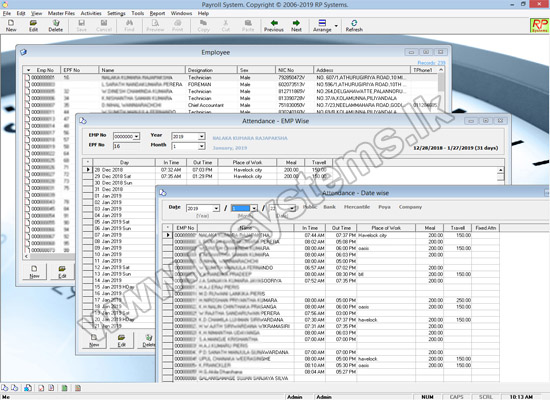This screenshot has width=550, height=400.
Task: Click the Employee window title icon
Action: 24,52
